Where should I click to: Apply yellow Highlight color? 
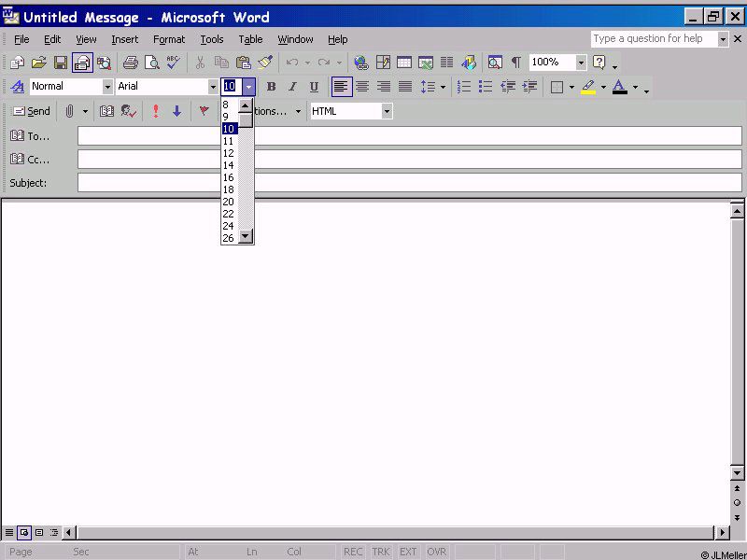588,87
